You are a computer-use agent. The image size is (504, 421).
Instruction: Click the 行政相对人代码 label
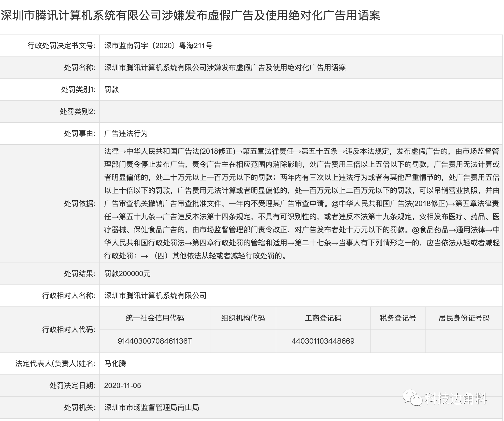pyautogui.click(x=69, y=330)
